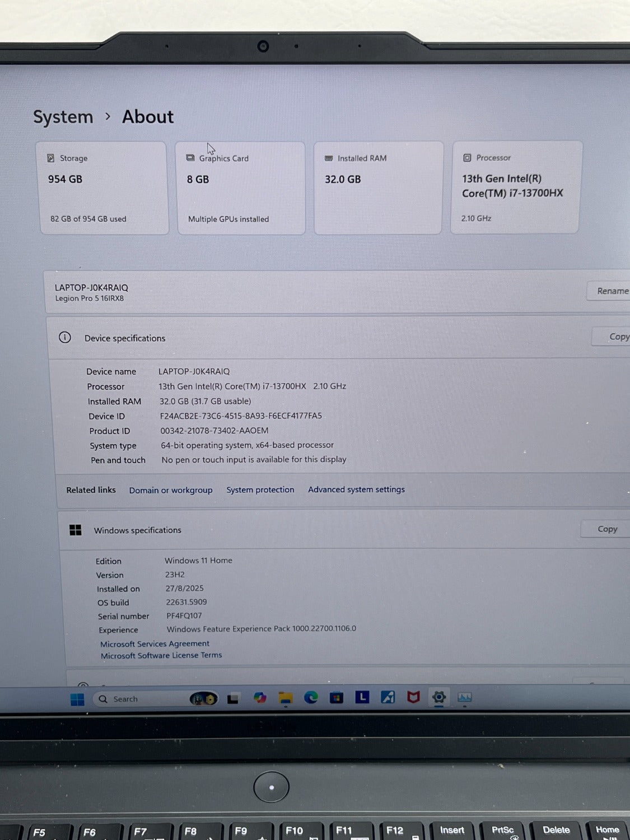
Task: Click the Device specifications info icon
Action: coord(66,338)
